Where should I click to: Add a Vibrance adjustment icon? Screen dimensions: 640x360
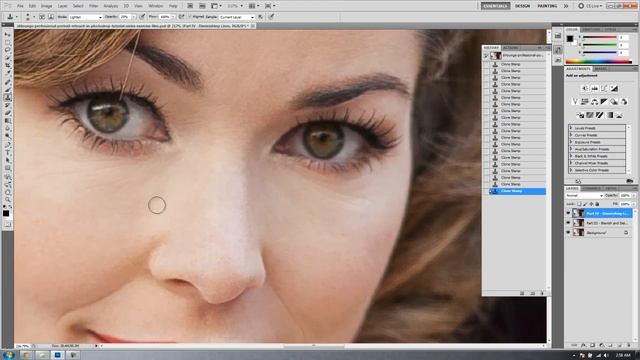[575, 101]
